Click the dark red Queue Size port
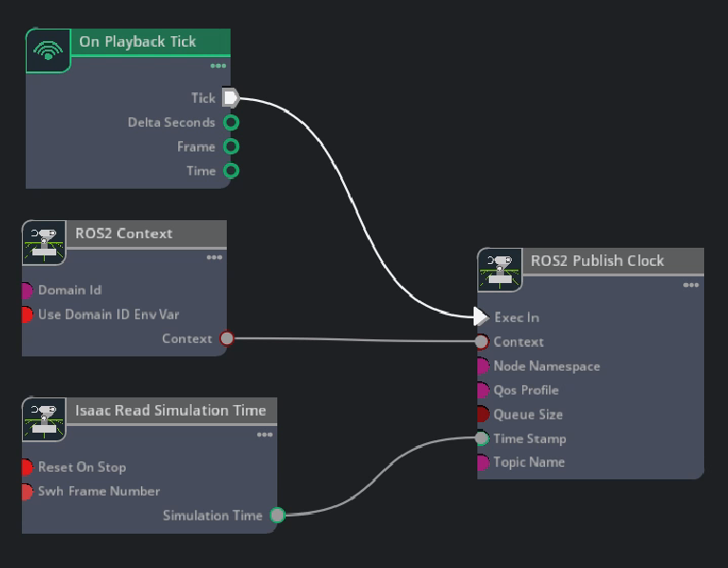The image size is (728, 568). click(x=482, y=415)
